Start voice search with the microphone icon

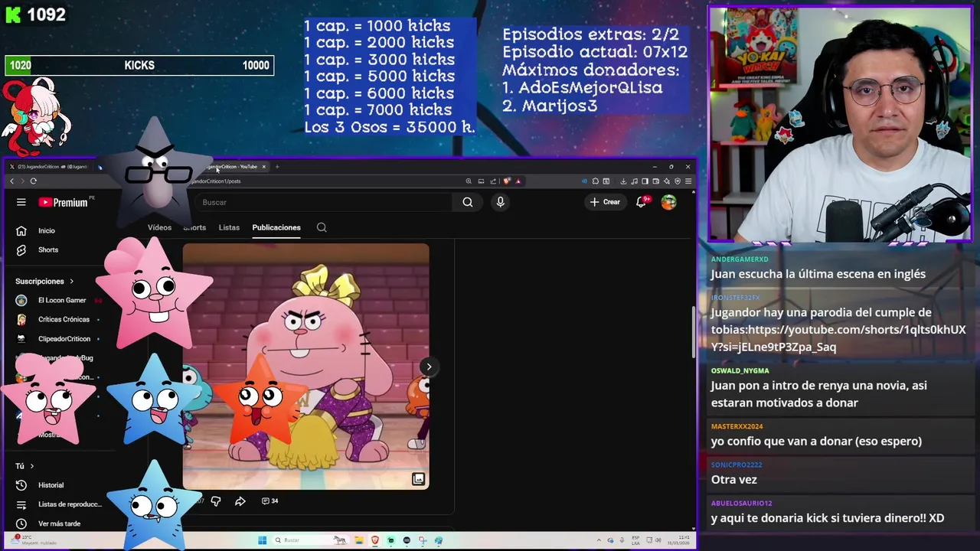(500, 202)
